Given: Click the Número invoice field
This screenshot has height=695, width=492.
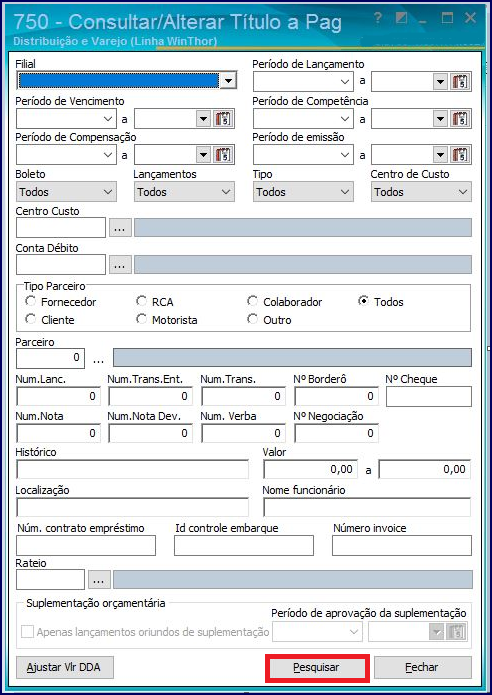Looking at the screenshot, I should [x=402, y=546].
